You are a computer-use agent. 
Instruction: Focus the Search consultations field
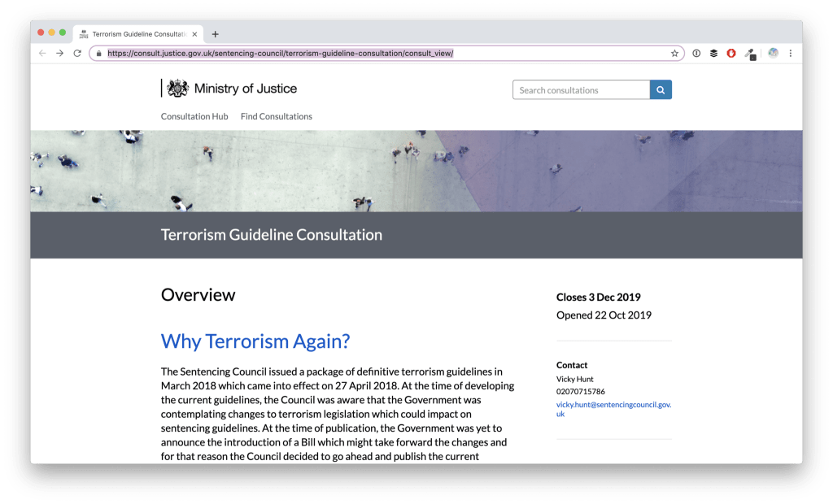tap(581, 89)
